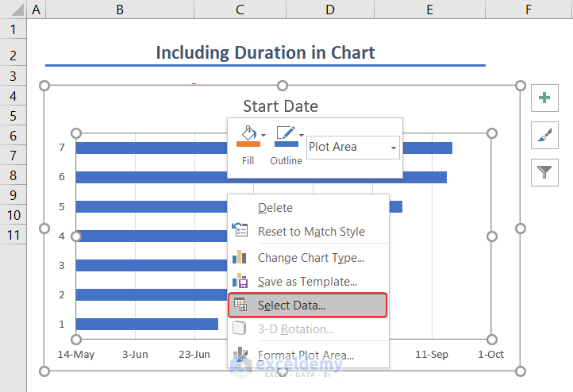Expand the Fill color dropdown arrow

263,136
